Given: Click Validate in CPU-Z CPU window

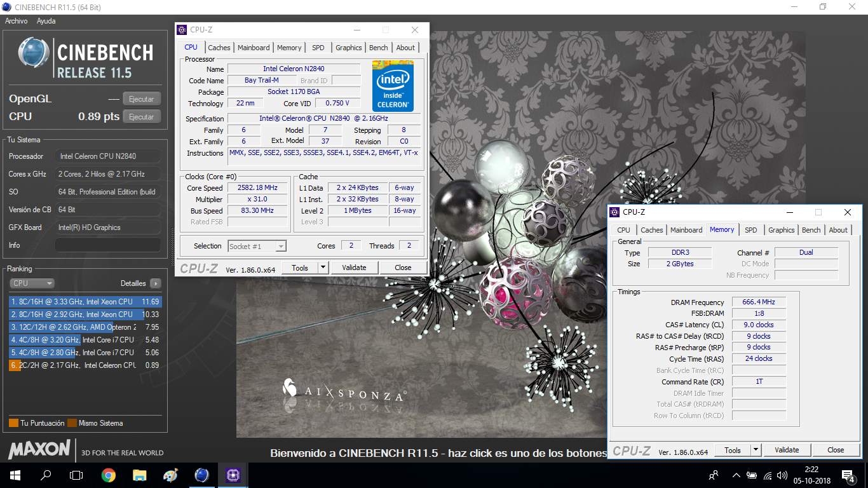Looking at the screenshot, I should point(354,268).
